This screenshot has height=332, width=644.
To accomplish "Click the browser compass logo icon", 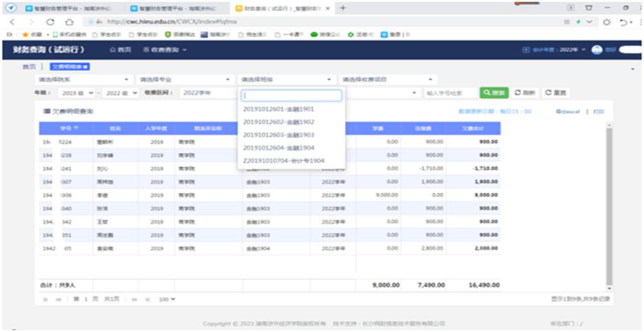I will pyautogui.click(x=12, y=8).
